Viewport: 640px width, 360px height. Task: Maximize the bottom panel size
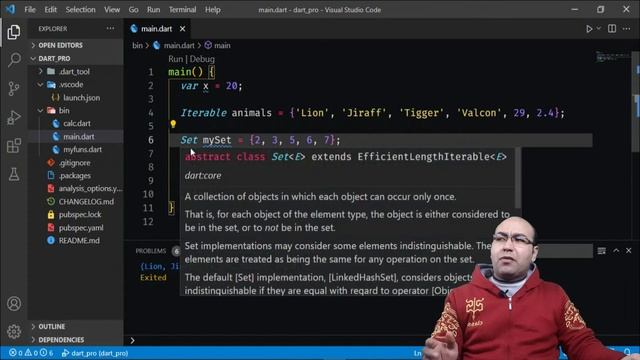616,251
